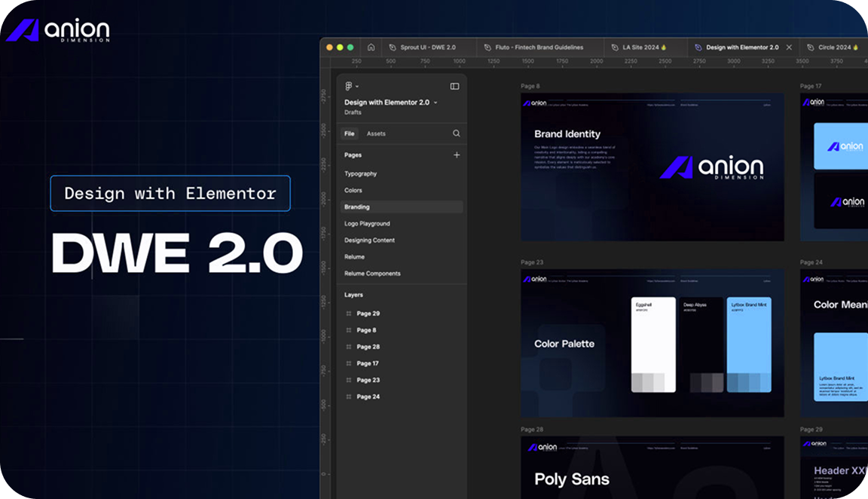The height and width of the screenshot is (499, 868).
Task: Select the Brand Identity frame on canvas
Action: click(652, 167)
